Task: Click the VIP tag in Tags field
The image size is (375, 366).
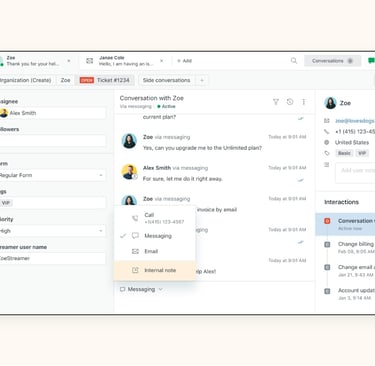Action: [x=6, y=203]
